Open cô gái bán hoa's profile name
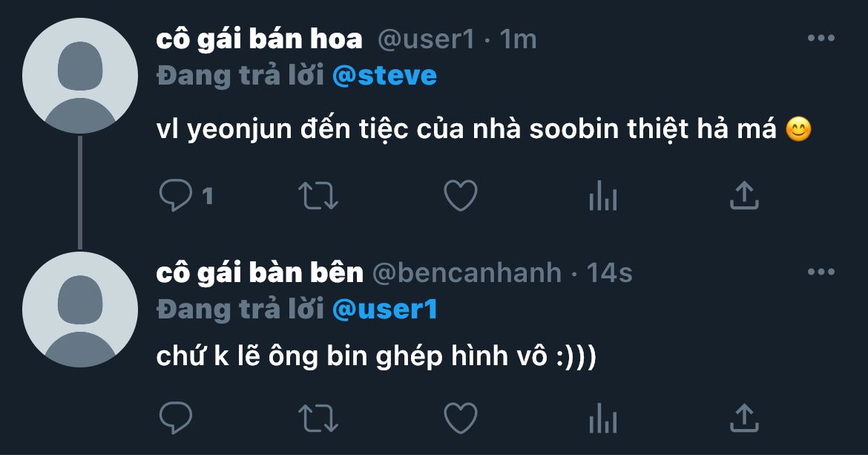Screen dimensions: 868x455 coord(260,39)
